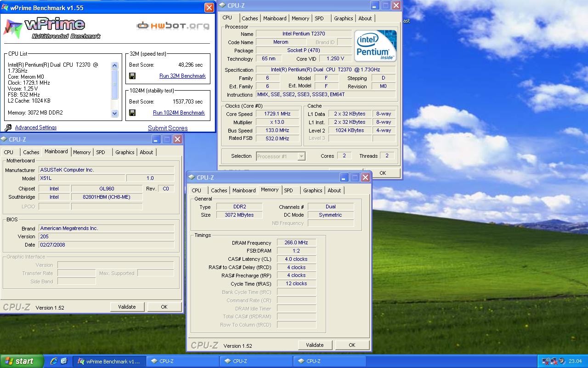Click the Cycle Time value 12 clocks
This screenshot has height=368, width=588.
(296, 284)
